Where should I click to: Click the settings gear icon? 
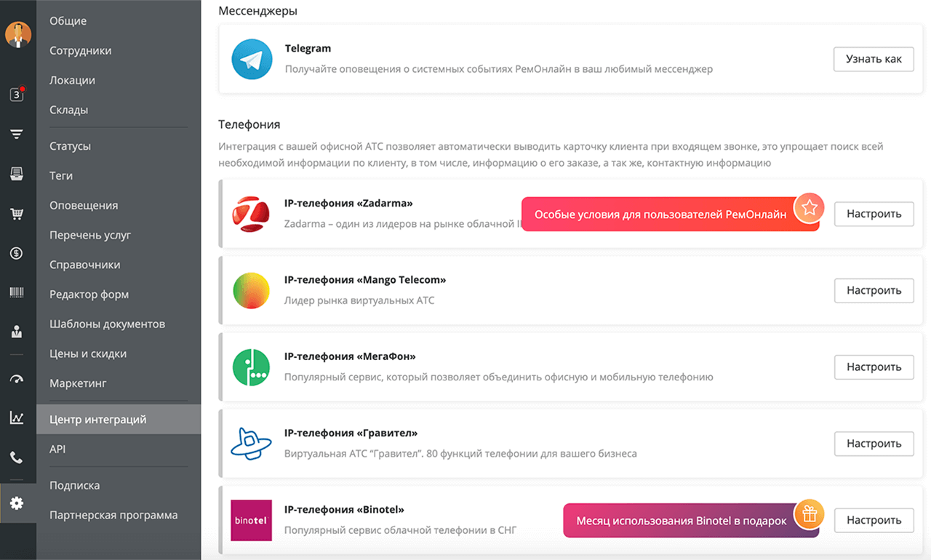point(17,503)
